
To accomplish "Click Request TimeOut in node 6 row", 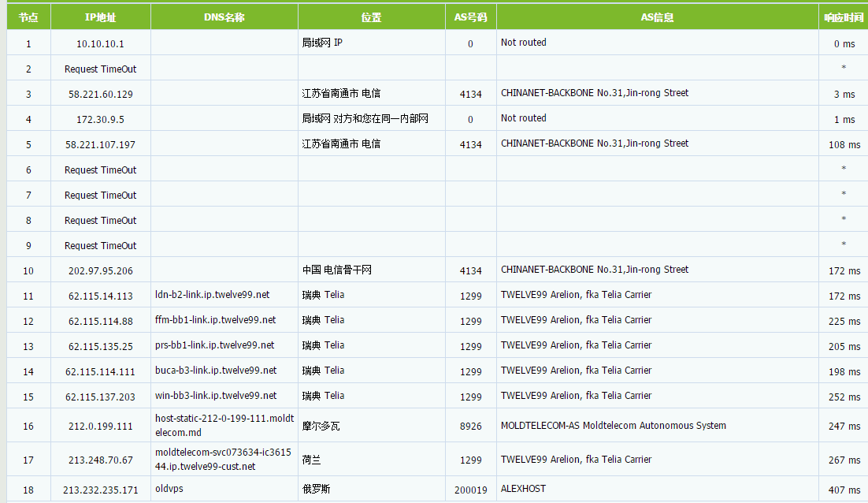I will click(100, 170).
